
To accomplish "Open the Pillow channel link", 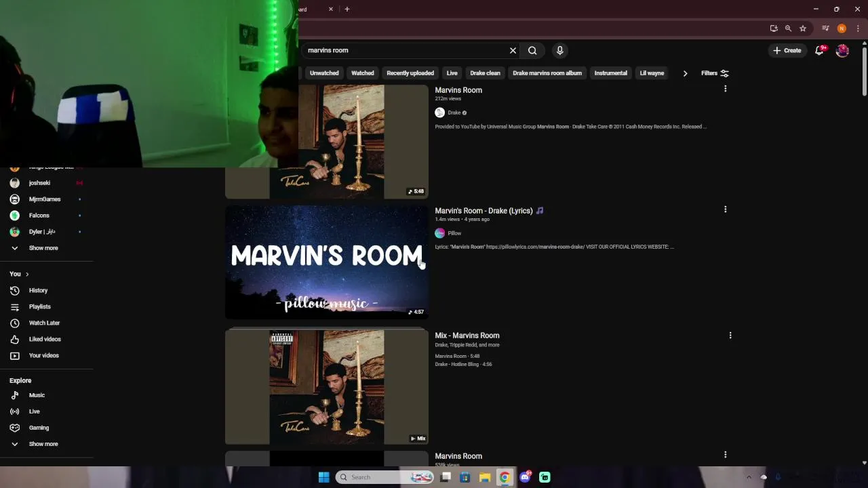I will point(454,233).
